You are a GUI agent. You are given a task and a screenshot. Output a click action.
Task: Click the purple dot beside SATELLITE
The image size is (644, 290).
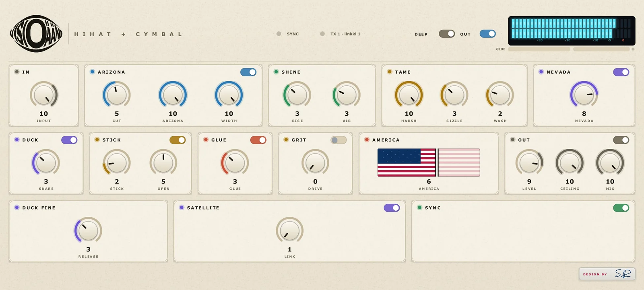[x=182, y=208]
